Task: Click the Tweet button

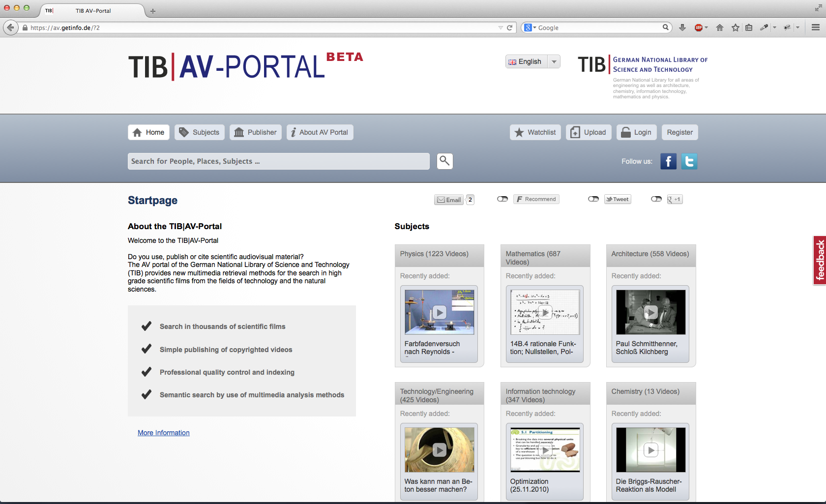Action: 618,199
